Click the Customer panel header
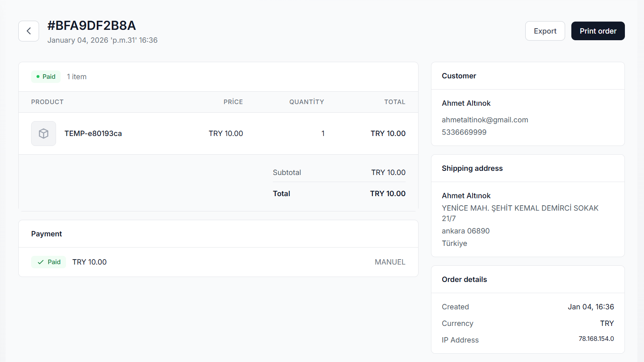The image size is (644, 362). [459, 76]
